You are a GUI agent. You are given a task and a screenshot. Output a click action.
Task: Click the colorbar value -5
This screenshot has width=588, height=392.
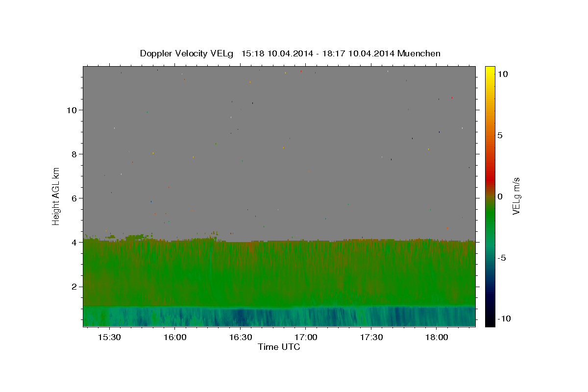(502, 258)
